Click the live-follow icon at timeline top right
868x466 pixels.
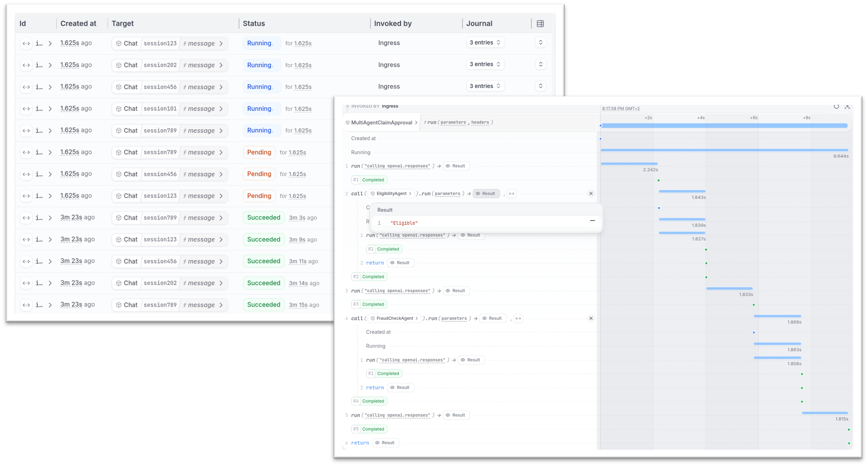(x=847, y=107)
